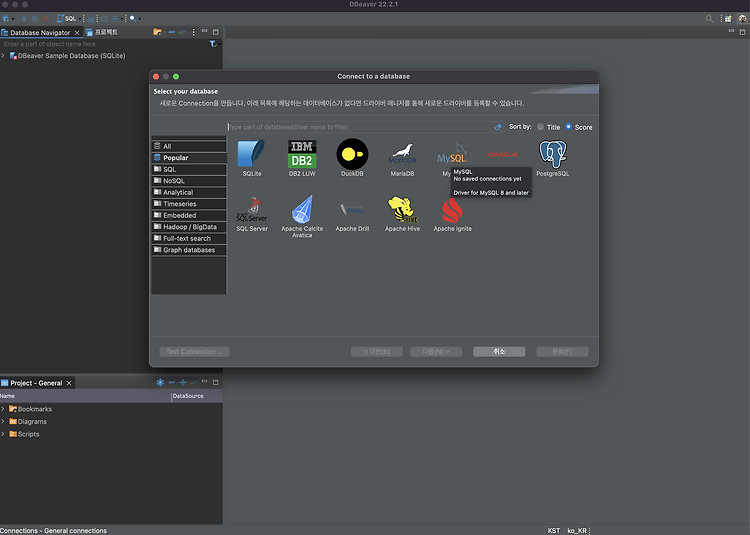Select the Hadoop / BigData category
This screenshot has width=750, height=535.
(x=189, y=227)
